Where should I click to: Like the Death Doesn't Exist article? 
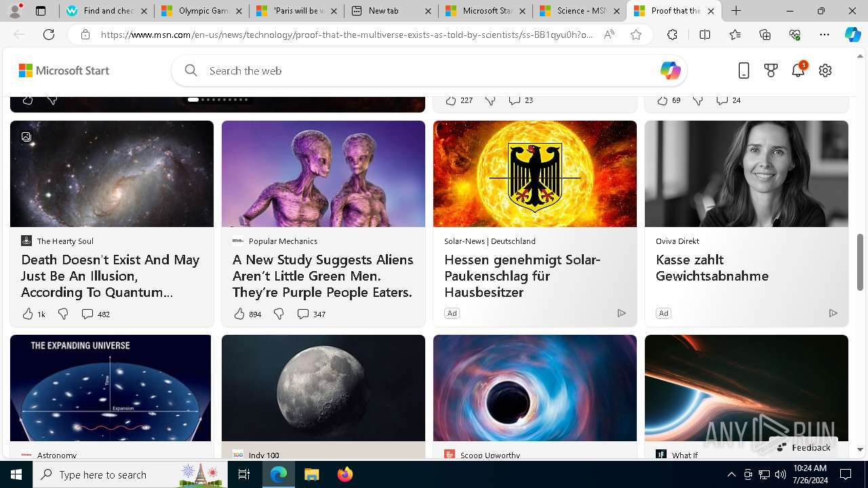pyautogui.click(x=28, y=314)
